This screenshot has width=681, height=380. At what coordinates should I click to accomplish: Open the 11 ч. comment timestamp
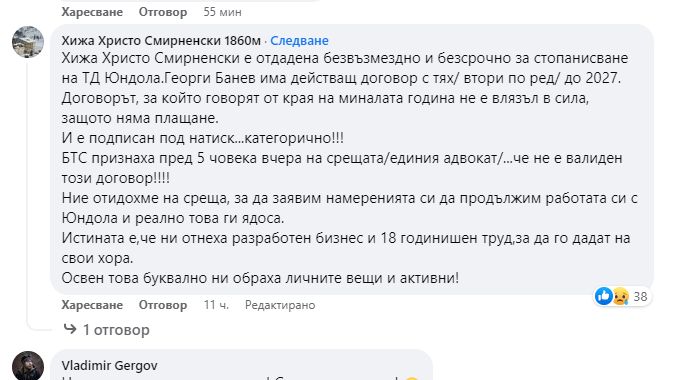pyautogui.click(x=216, y=305)
